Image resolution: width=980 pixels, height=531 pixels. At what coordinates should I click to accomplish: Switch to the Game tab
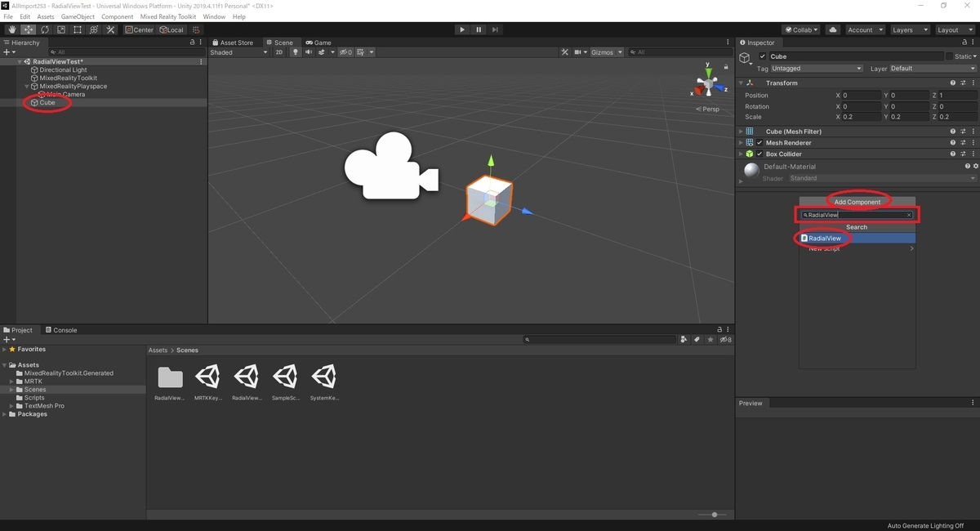(x=318, y=42)
